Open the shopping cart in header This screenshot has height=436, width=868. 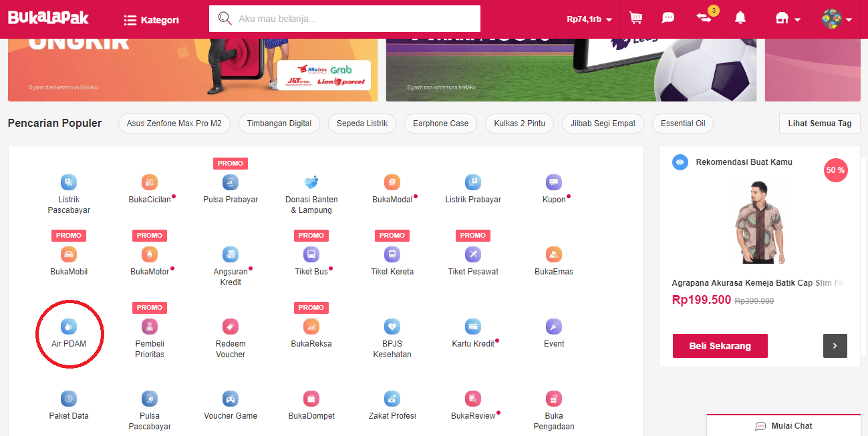coord(635,19)
